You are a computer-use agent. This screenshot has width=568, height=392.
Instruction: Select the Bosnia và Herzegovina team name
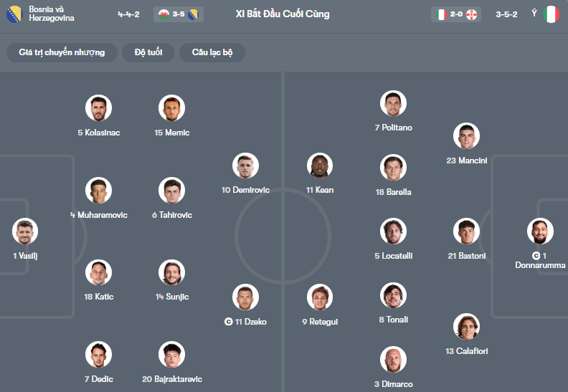point(52,14)
